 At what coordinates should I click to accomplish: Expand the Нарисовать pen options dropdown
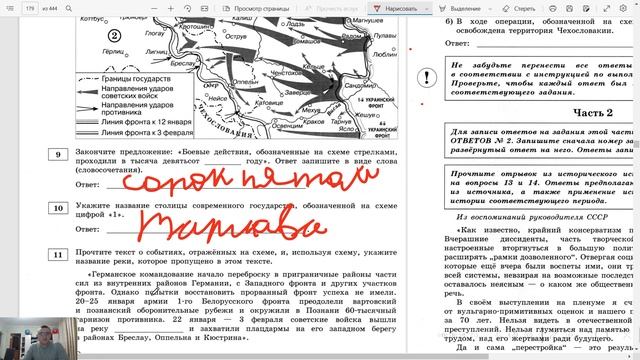click(427, 9)
